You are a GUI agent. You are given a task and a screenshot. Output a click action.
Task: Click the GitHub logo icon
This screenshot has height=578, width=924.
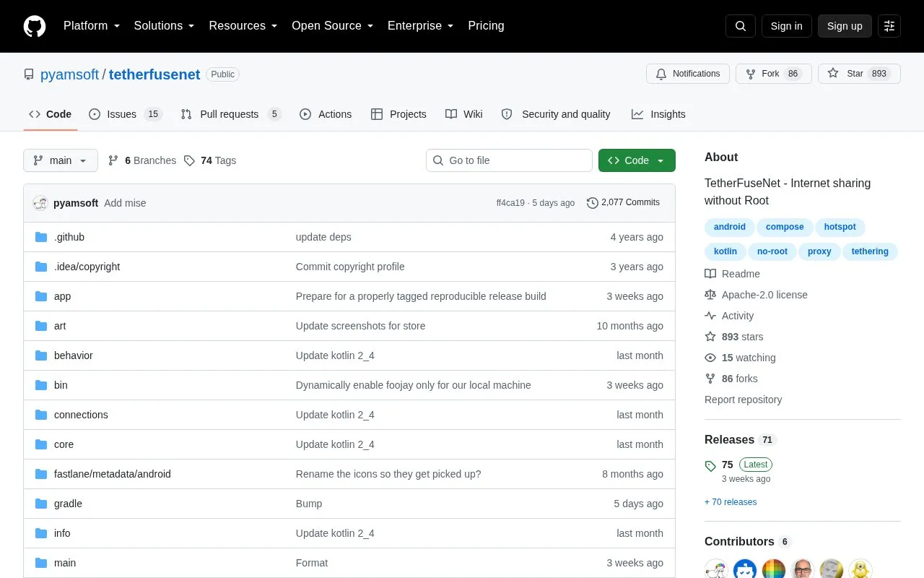(x=35, y=26)
